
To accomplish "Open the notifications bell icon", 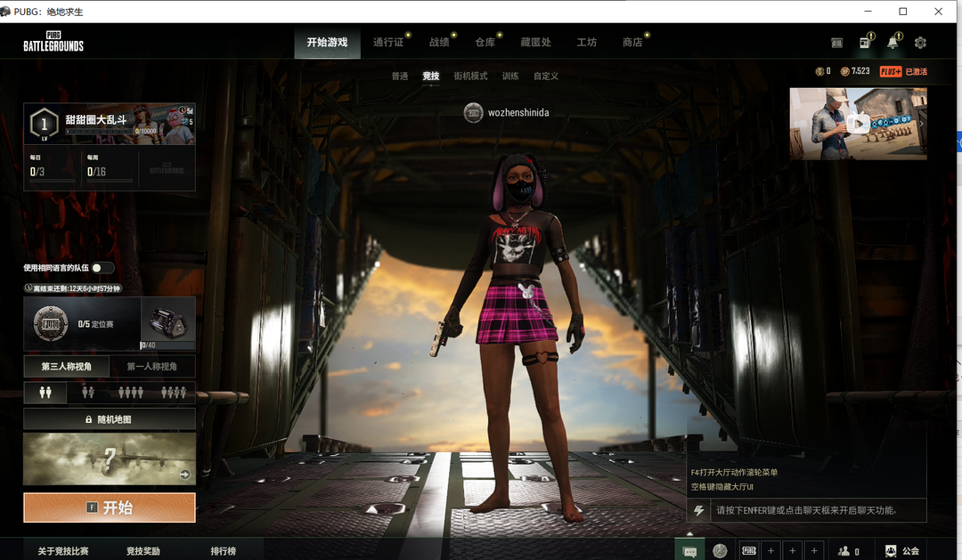I will tap(893, 43).
